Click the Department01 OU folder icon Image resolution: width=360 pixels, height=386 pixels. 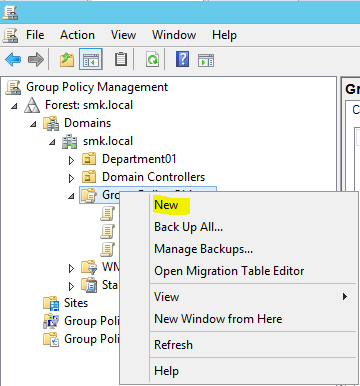click(89, 159)
